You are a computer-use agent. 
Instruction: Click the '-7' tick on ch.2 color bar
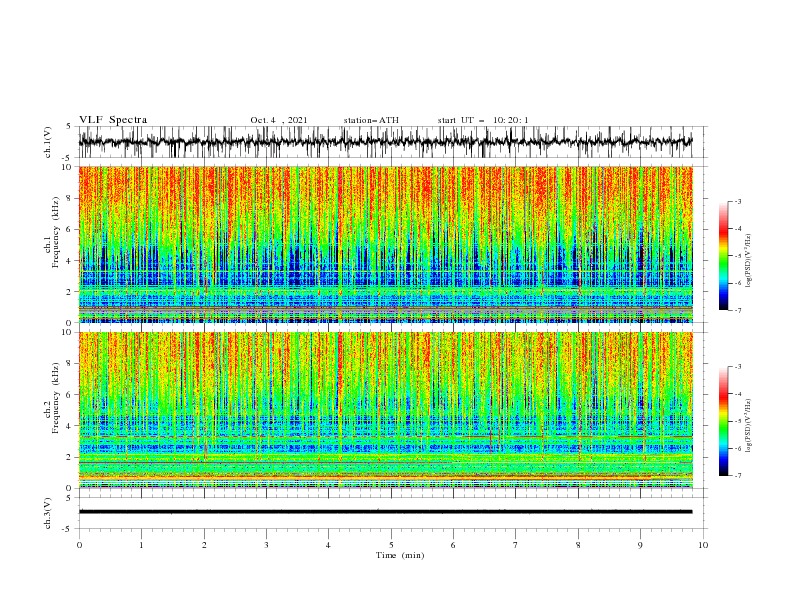coord(738,475)
